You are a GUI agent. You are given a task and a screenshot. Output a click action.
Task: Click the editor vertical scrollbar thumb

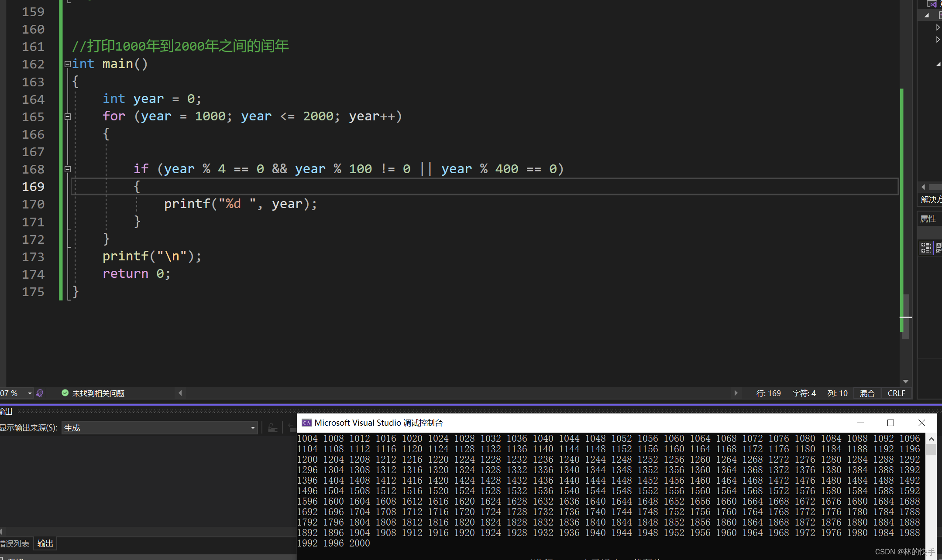coord(906,317)
